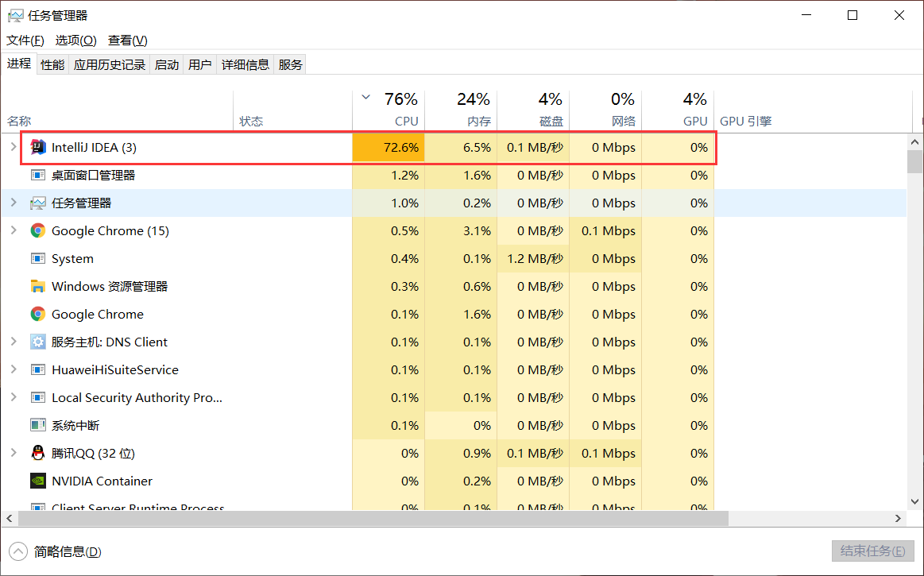Click the Windows 资源管理器 folder icon
The height and width of the screenshot is (576, 924).
pos(38,287)
